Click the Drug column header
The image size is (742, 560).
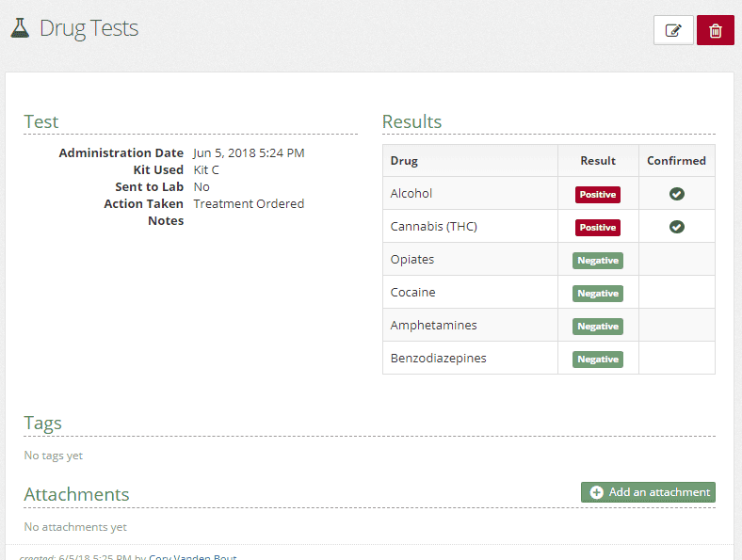(404, 161)
